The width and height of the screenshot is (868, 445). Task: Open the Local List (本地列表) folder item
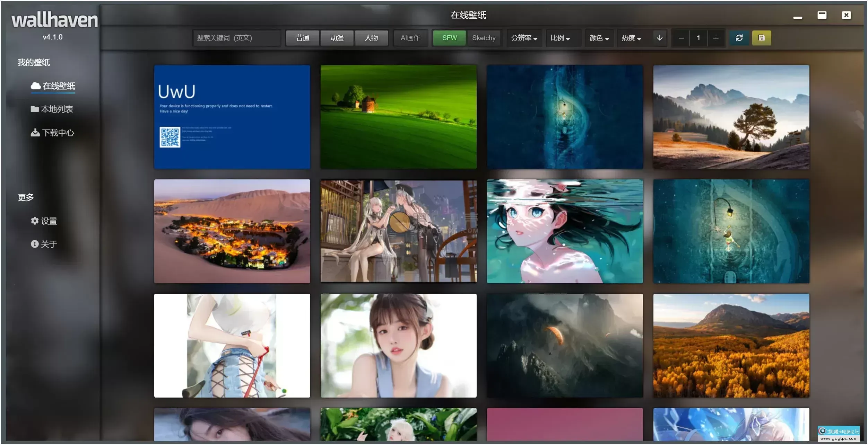point(52,109)
